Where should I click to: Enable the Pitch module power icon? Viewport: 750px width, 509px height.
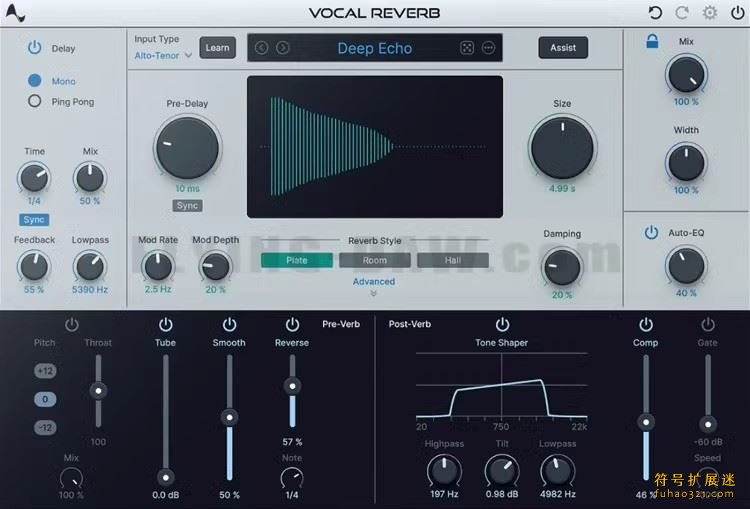[72, 325]
